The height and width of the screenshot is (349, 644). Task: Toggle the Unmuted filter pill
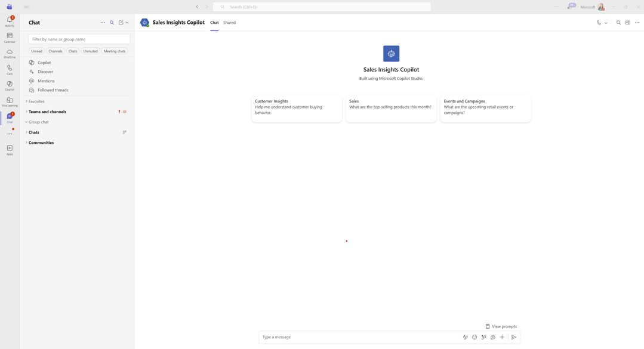tap(90, 51)
